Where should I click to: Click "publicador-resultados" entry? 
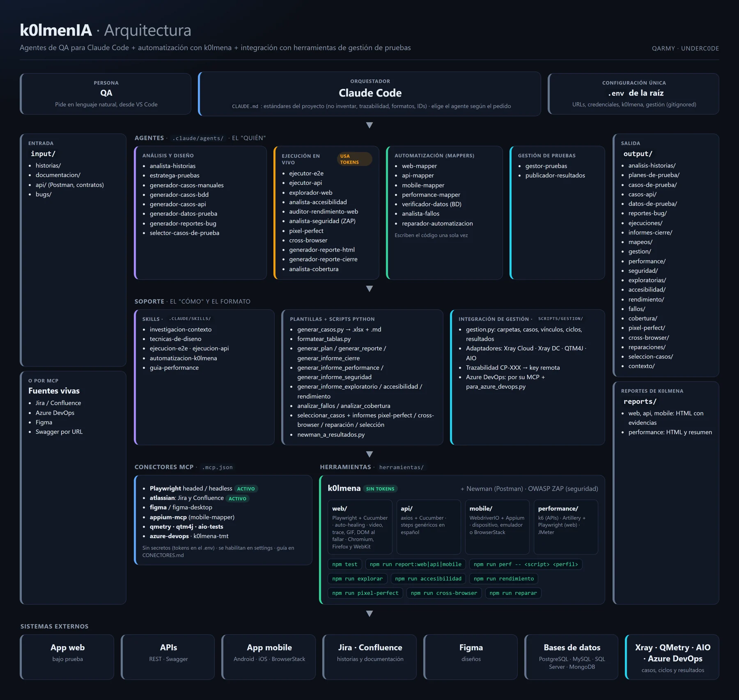pyautogui.click(x=555, y=175)
